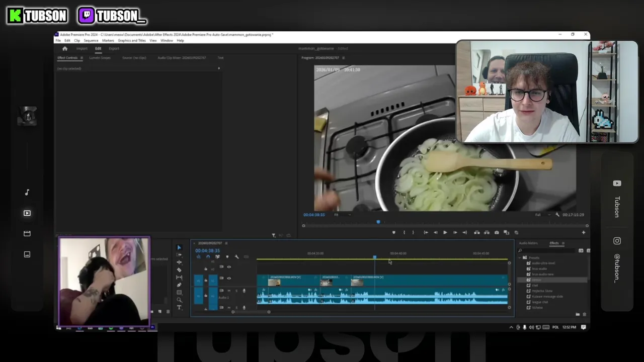
Task: Select the Rectangle tool
Action: 179,293
